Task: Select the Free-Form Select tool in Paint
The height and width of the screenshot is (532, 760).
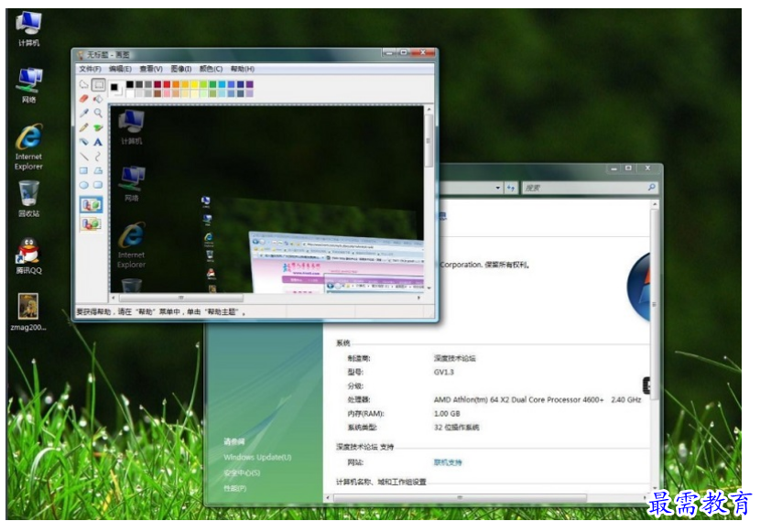Action: point(84,85)
